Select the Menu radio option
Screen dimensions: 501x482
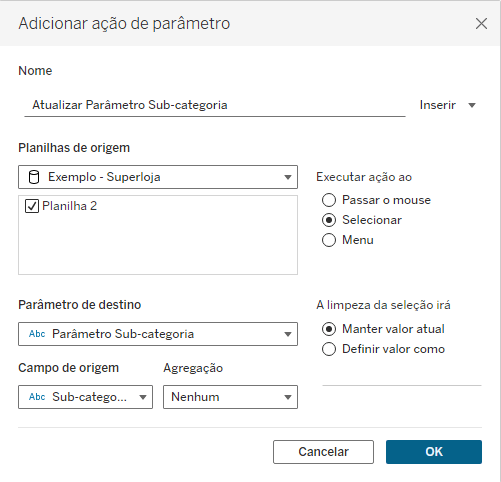tap(329, 240)
